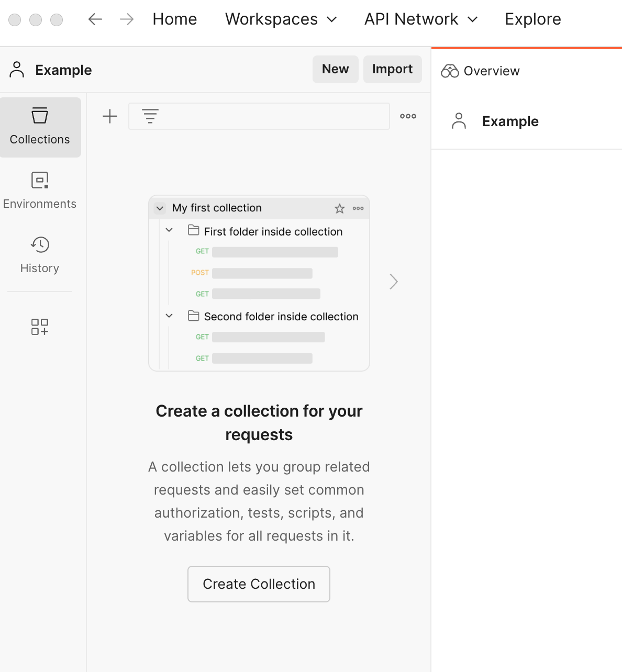Click the workspace user icon beside Example
This screenshot has width=622, height=672.
pos(17,70)
